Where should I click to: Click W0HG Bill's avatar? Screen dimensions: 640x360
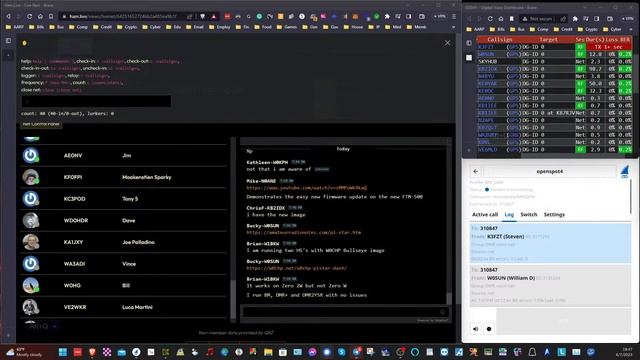click(x=31, y=285)
